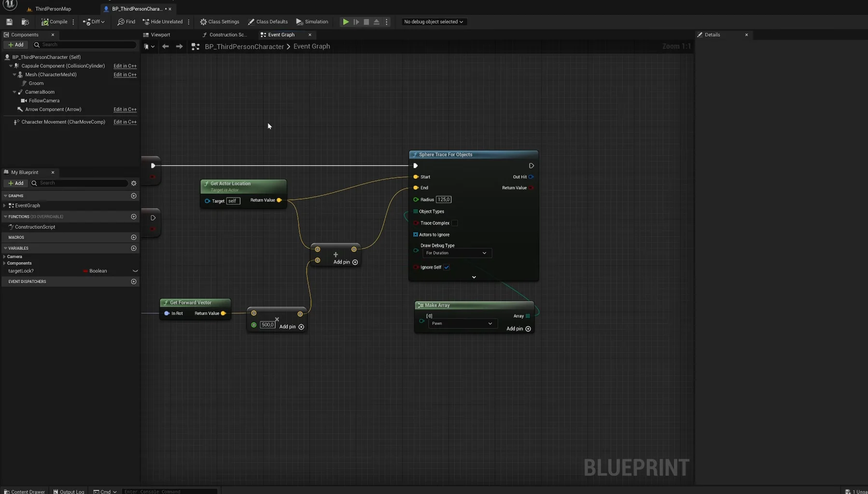Open play mode options menu
868x494 pixels.
tap(387, 22)
